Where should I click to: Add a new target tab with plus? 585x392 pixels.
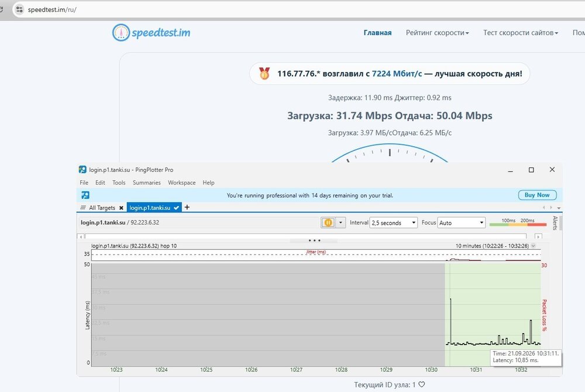coord(187,207)
